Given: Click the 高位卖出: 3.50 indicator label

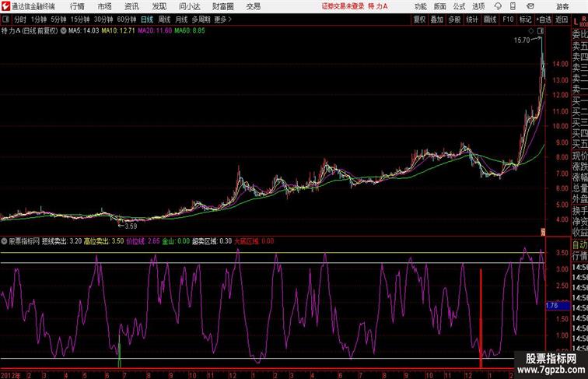Looking at the screenshot, I should pos(104,241).
